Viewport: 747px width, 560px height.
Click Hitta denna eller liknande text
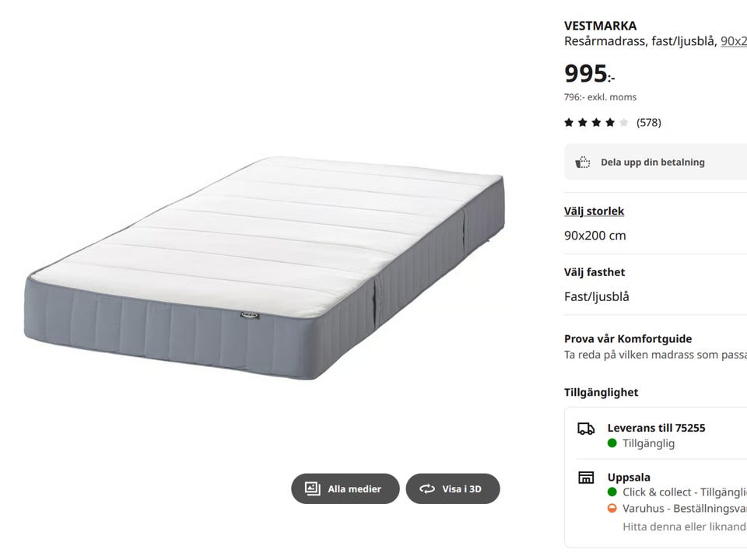[x=684, y=527]
